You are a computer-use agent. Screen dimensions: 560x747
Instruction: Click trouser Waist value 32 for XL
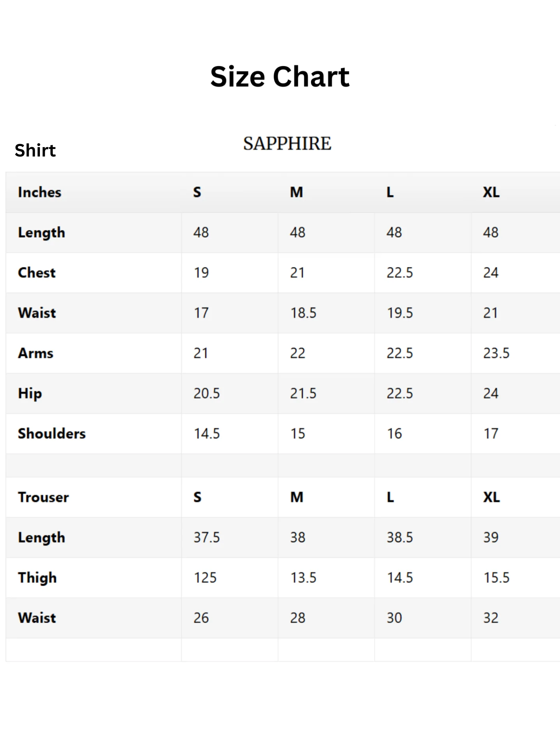point(491,618)
